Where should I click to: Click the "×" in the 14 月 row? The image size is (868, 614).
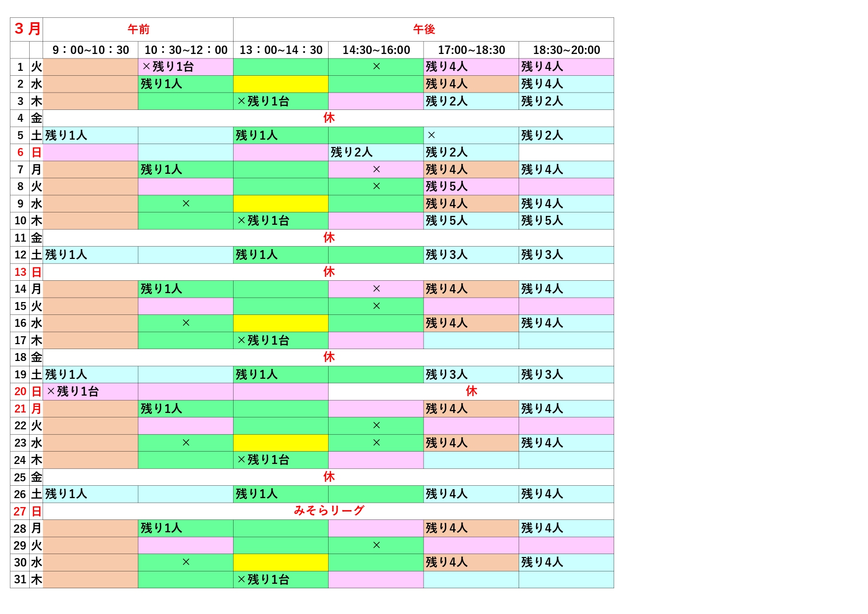(376, 289)
